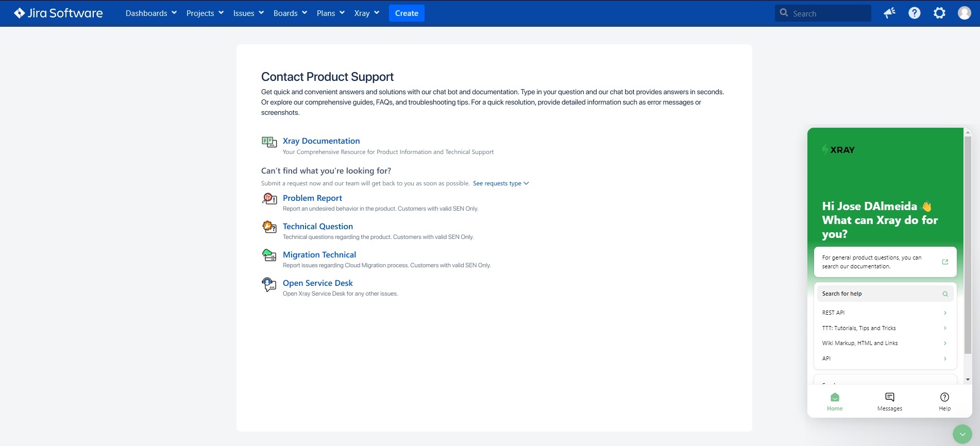Click the documentation search card in chat widget

click(885, 262)
